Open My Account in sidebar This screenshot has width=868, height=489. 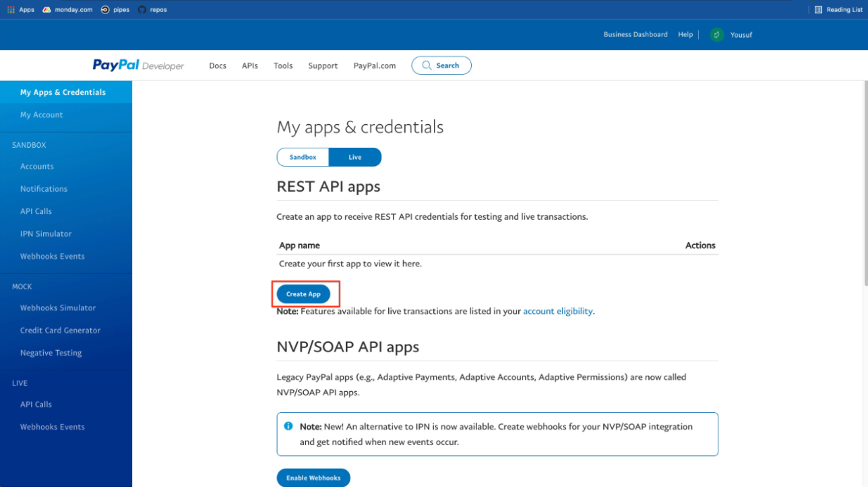pos(42,115)
